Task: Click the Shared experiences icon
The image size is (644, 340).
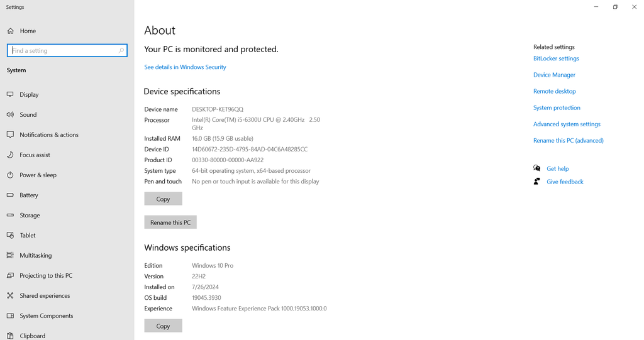Action: point(10,295)
